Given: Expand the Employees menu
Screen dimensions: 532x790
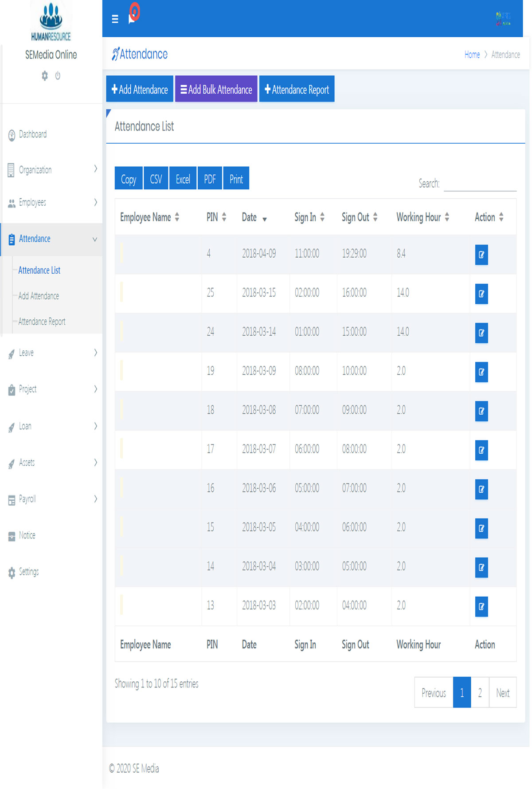Looking at the screenshot, I should [51, 203].
